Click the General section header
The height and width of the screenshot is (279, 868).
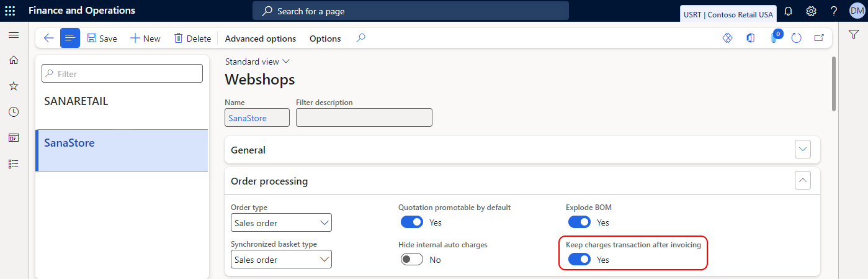522,150
